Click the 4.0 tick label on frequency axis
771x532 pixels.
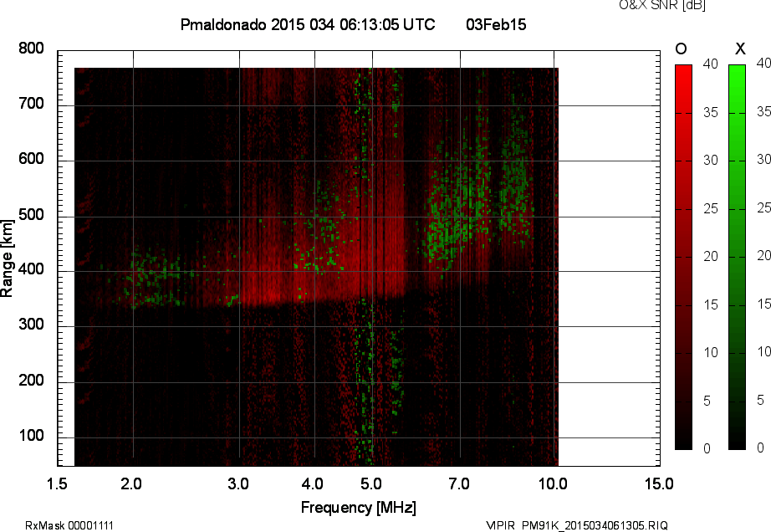pyautogui.click(x=313, y=484)
